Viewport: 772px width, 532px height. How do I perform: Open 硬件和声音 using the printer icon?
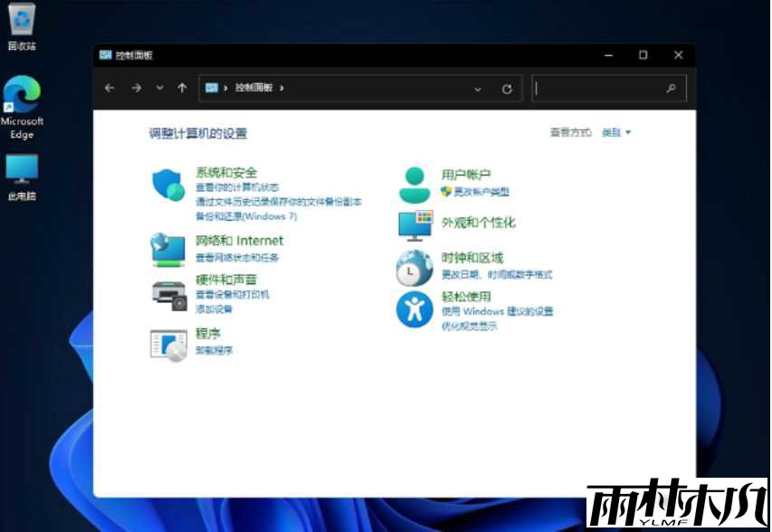click(x=167, y=292)
